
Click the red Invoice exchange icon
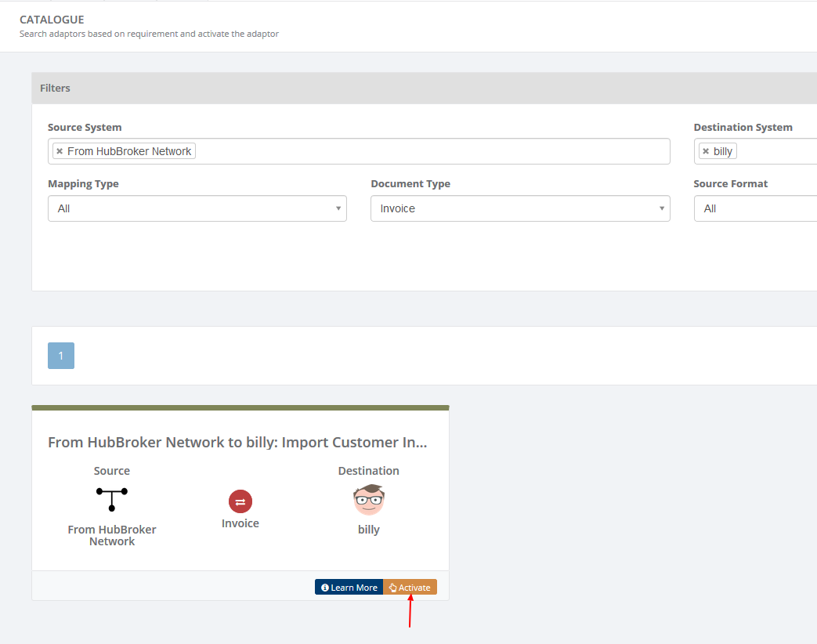(x=240, y=501)
